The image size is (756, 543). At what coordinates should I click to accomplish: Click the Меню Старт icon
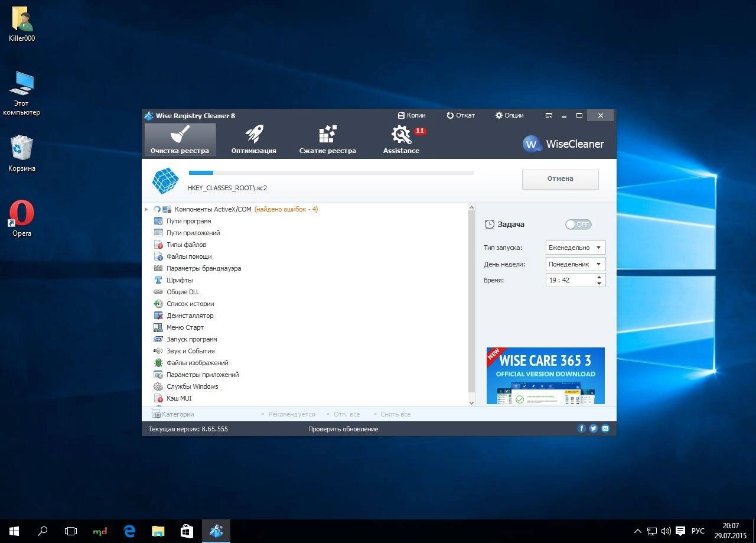(158, 327)
